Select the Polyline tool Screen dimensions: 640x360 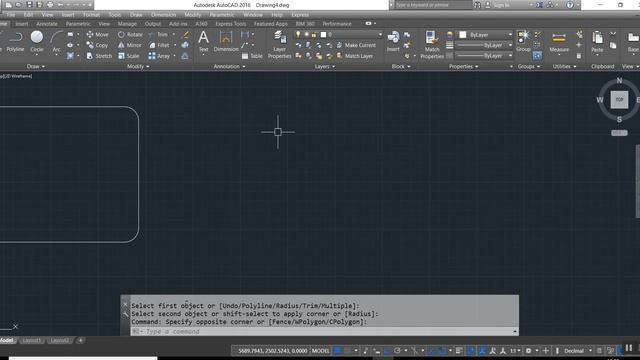click(15, 41)
